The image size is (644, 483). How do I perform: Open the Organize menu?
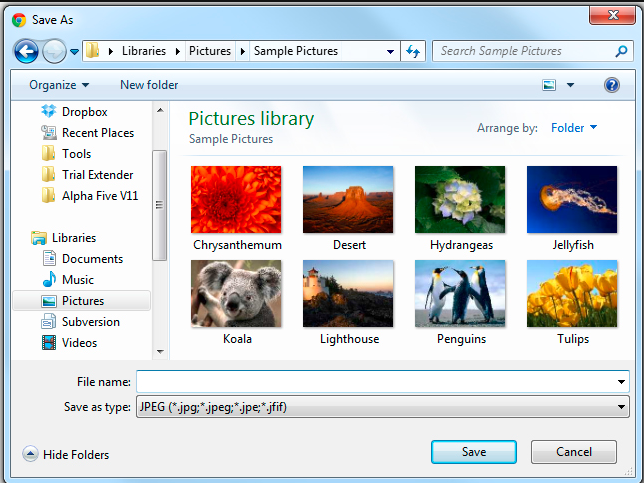[x=59, y=85]
